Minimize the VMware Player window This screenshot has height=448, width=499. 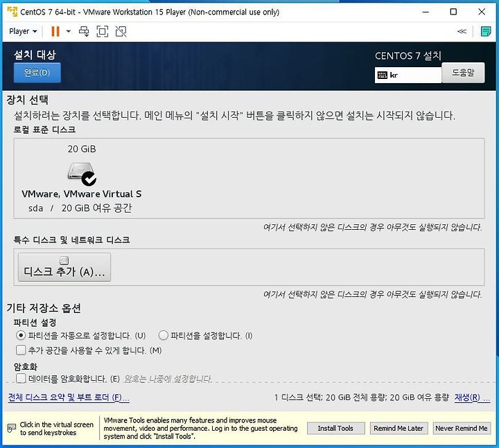(x=426, y=12)
